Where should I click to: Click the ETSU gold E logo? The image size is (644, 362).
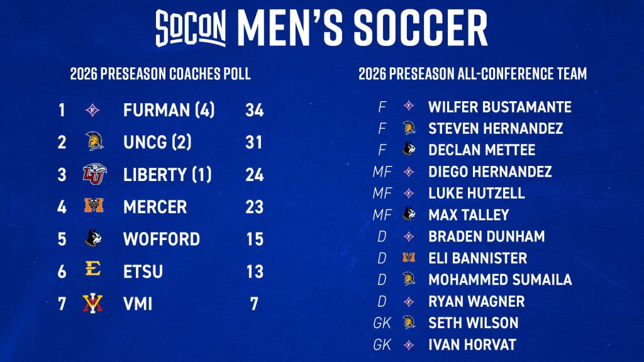point(93,269)
